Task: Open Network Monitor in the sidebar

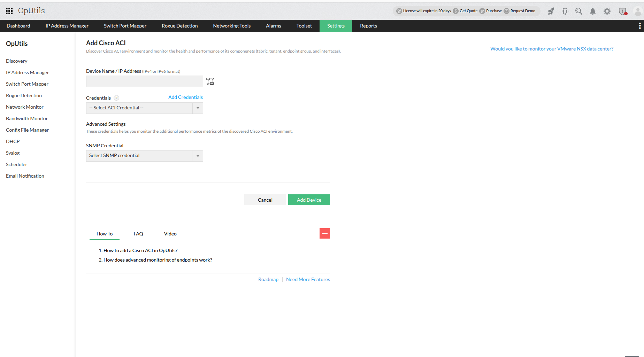Action: pyautogui.click(x=25, y=107)
